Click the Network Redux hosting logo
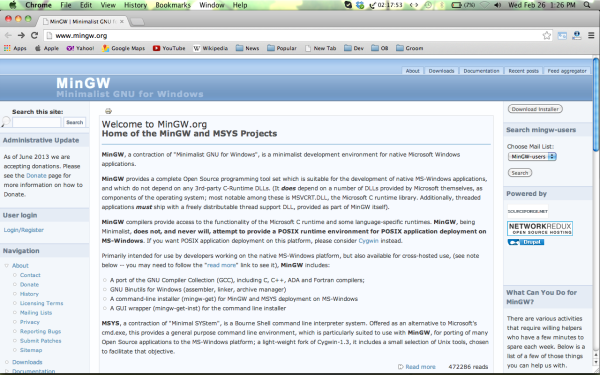Screen dimensions: 600x375 (540, 228)
